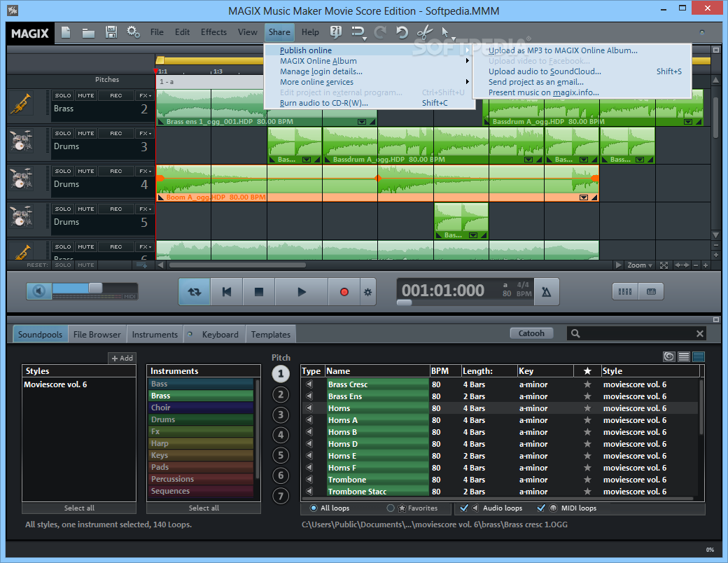
Task: Jump to start with rewind button
Action: [x=227, y=292]
